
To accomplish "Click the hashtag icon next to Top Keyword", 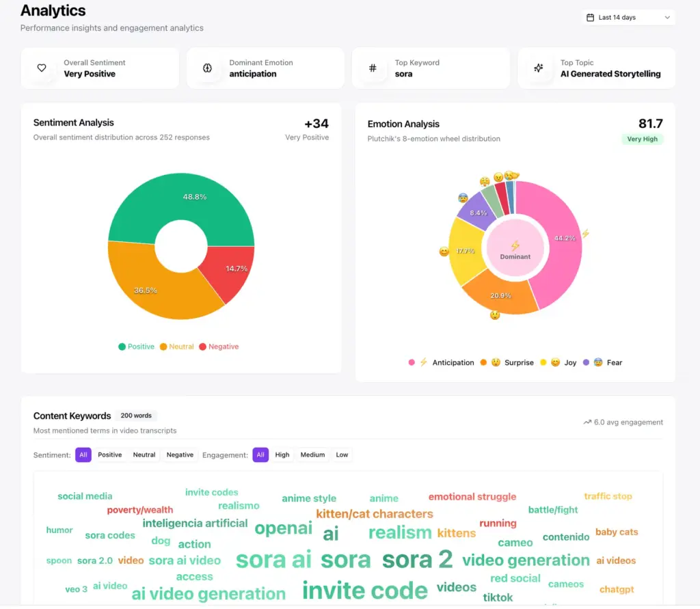I will coord(373,68).
